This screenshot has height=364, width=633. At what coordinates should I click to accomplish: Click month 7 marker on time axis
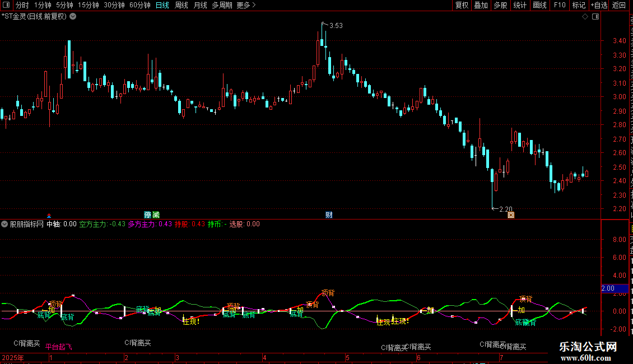(x=501, y=358)
